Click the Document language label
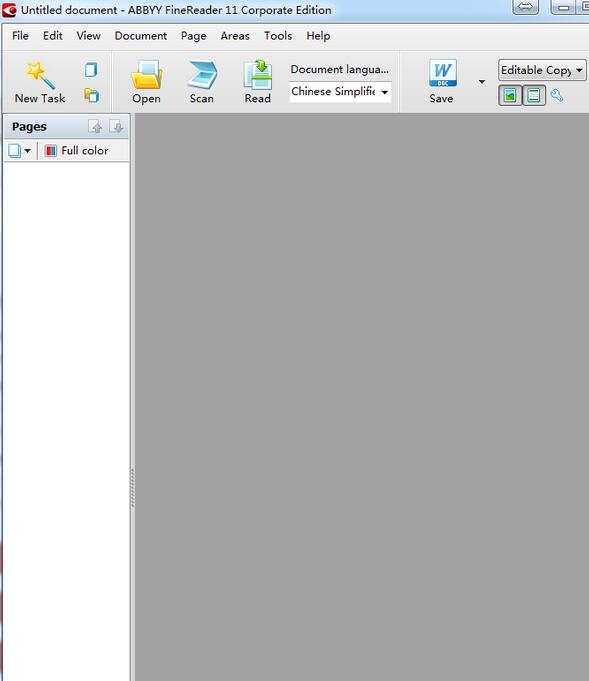Viewport: 589px width, 681px height. [x=340, y=69]
